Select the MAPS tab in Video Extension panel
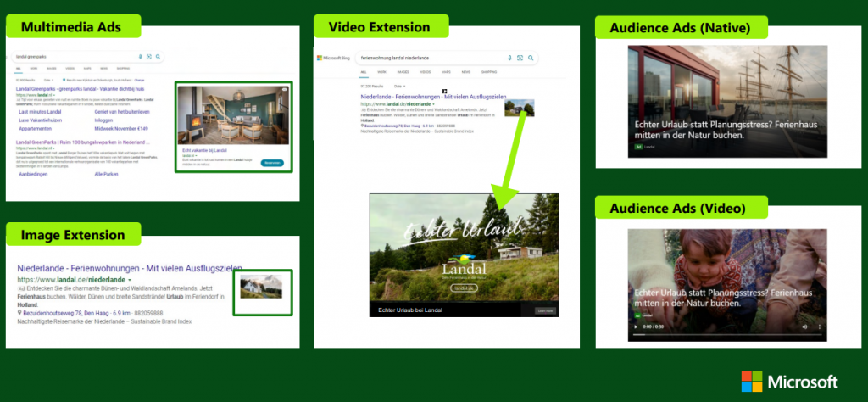This screenshot has height=402, width=868. [446, 72]
